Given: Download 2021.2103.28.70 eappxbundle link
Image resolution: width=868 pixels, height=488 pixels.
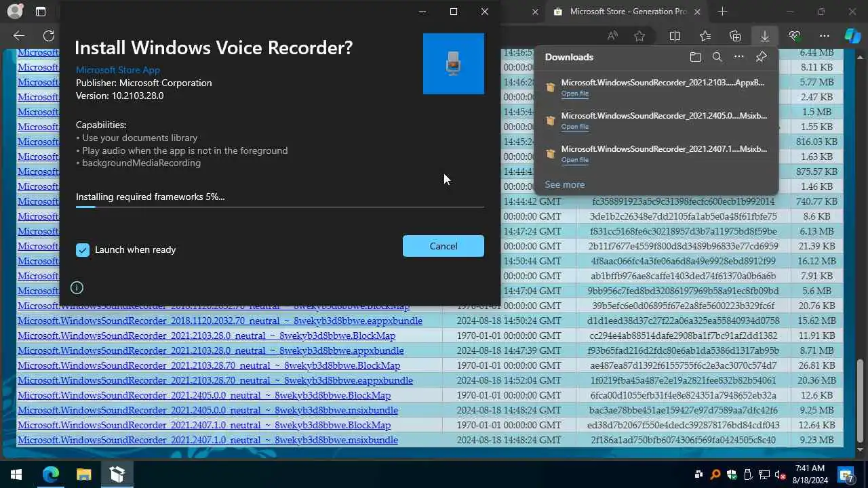Looking at the screenshot, I should click(x=215, y=380).
